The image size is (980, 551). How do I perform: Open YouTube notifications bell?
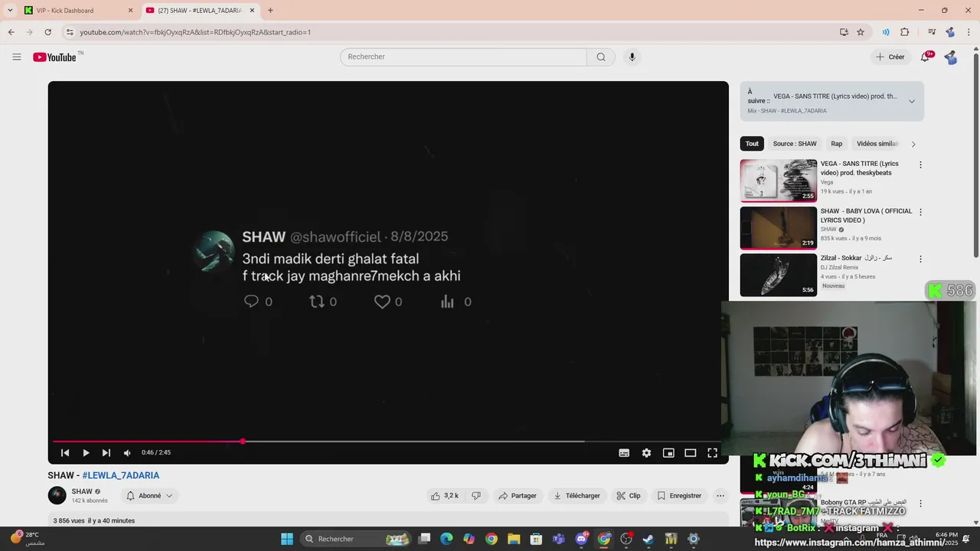pyautogui.click(x=925, y=57)
